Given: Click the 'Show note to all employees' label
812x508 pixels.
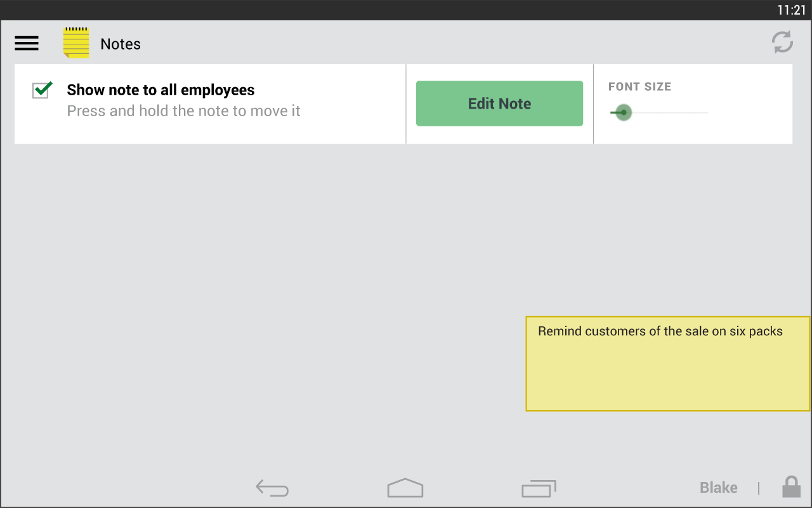Looking at the screenshot, I should (x=160, y=90).
